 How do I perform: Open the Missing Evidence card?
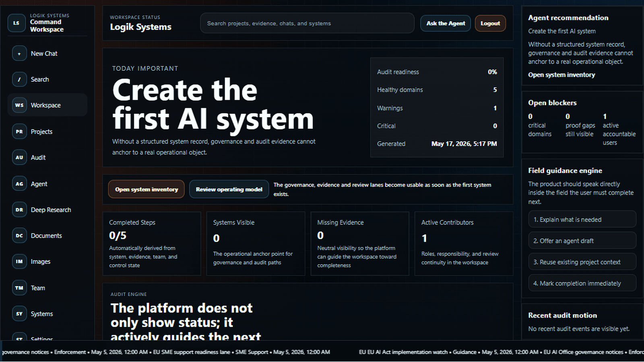click(360, 244)
